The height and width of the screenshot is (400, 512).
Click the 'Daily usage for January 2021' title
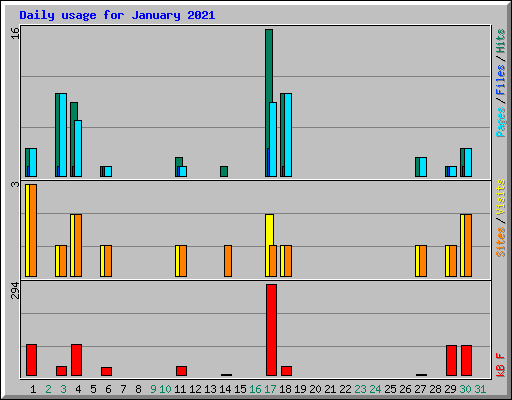point(117,15)
